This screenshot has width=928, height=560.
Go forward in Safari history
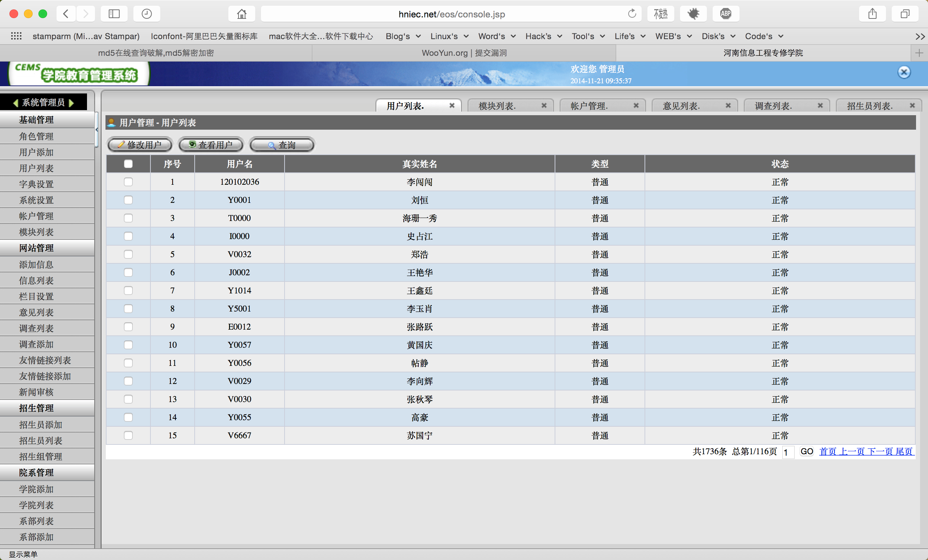[86, 14]
